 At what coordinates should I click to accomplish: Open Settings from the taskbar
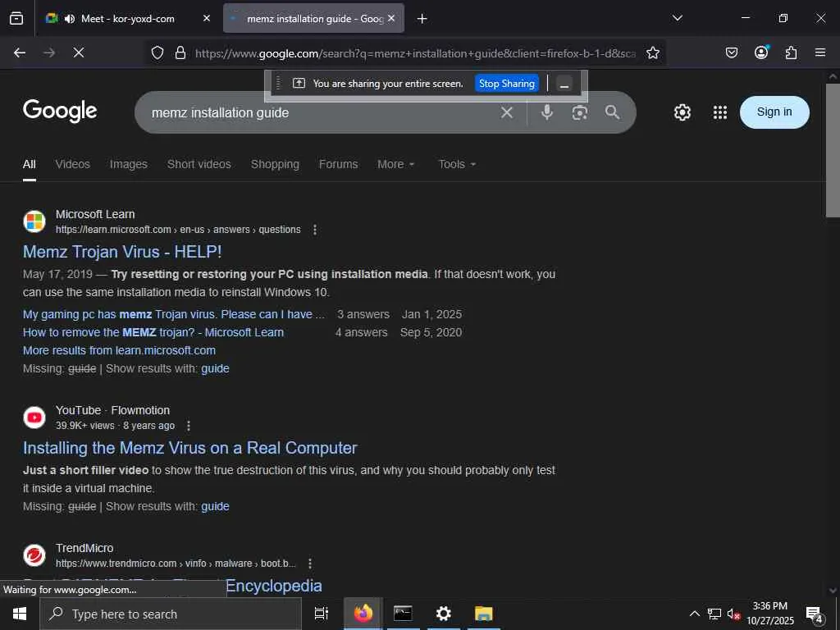tap(444, 614)
